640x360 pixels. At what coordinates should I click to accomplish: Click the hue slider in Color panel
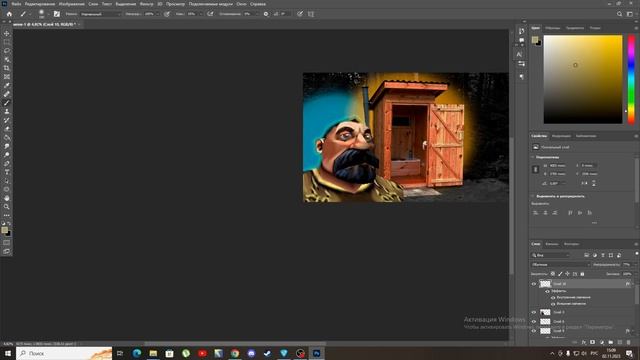pyautogui.click(x=631, y=79)
